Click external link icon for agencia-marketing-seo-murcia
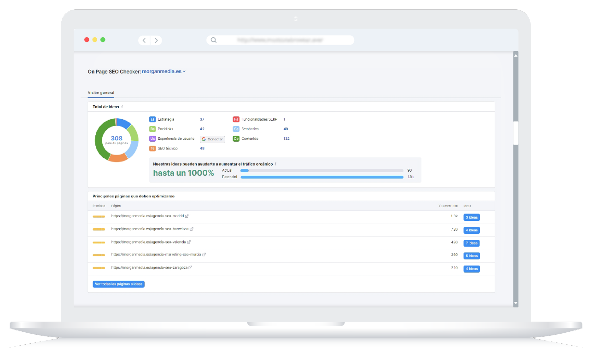 (204, 254)
